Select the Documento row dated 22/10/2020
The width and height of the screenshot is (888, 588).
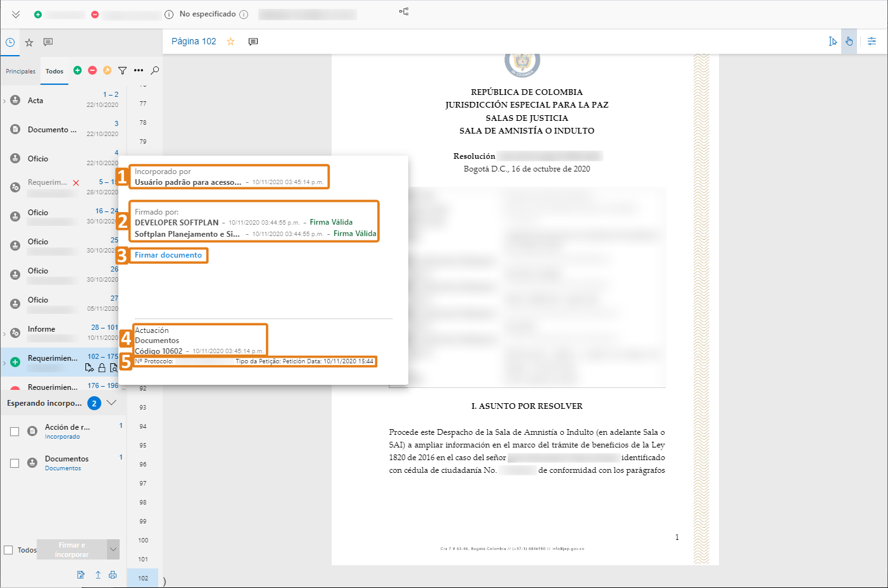point(63,130)
